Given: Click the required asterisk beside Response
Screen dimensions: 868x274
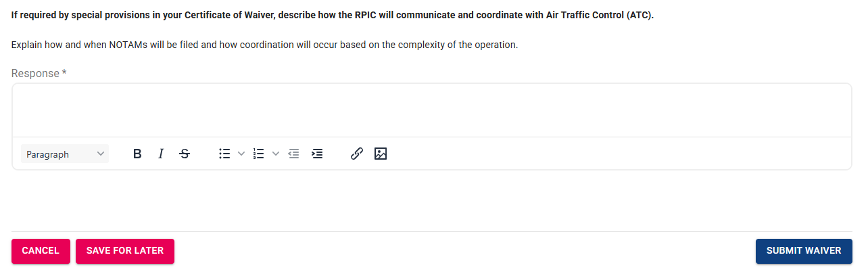Looking at the screenshot, I should (64, 73).
